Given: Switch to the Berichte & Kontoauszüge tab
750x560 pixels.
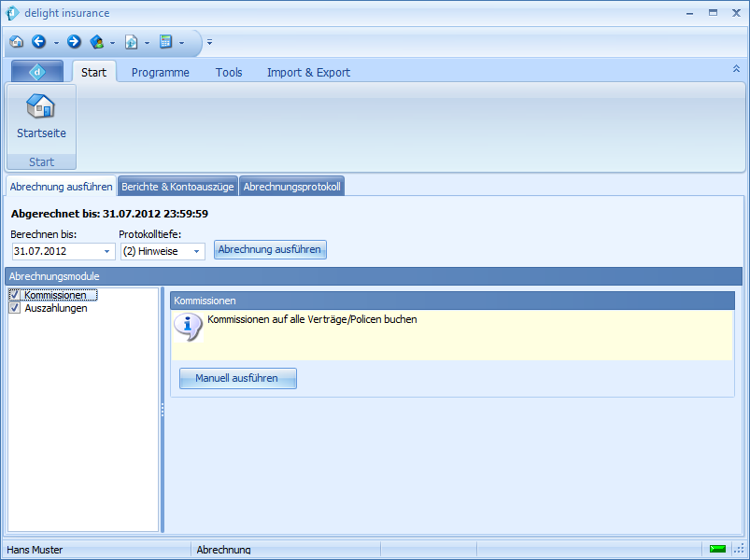Looking at the screenshot, I should coord(177,187).
